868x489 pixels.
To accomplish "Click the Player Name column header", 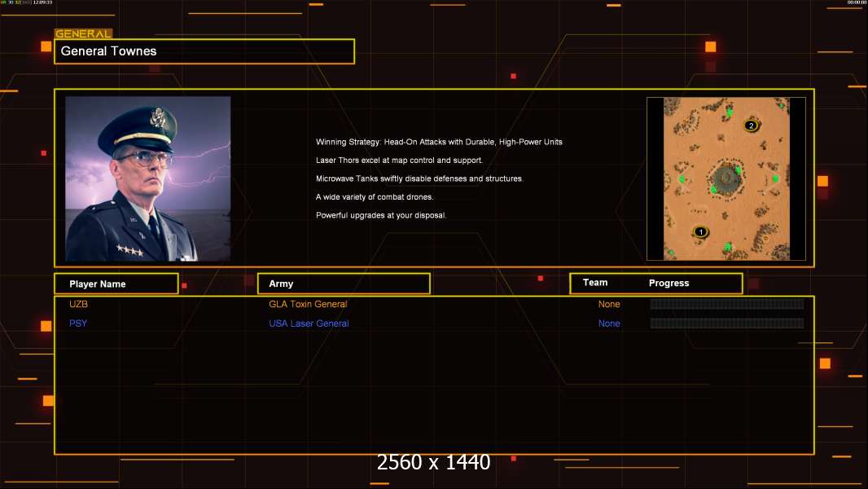I will click(x=116, y=284).
